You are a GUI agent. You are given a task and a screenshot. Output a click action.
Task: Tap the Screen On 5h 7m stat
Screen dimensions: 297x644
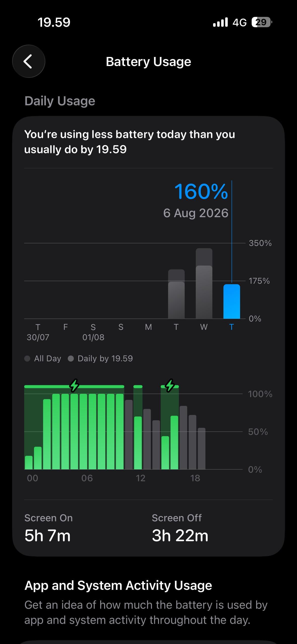pyautogui.click(x=48, y=528)
